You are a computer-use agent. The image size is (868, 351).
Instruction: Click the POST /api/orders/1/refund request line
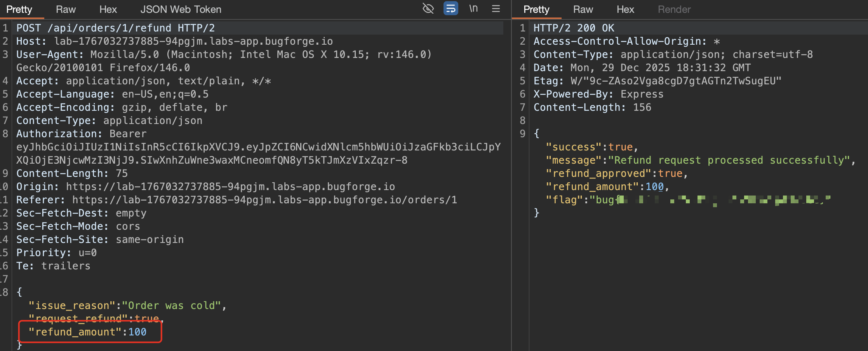coord(115,28)
